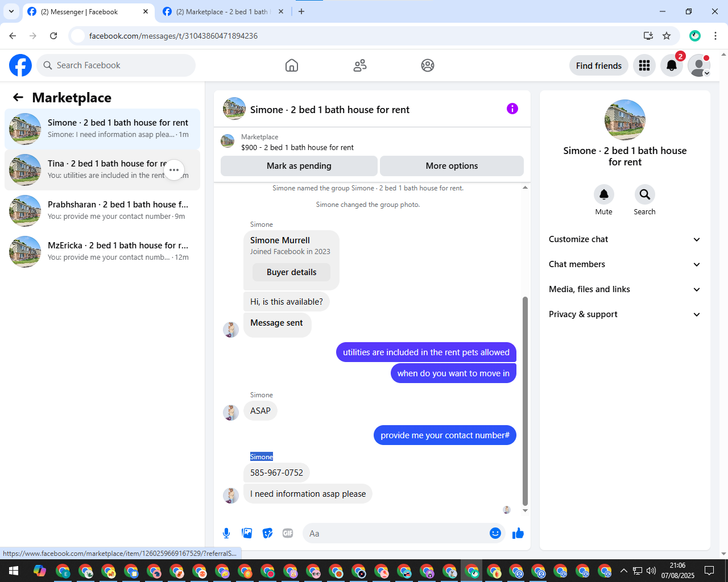Image resolution: width=728 pixels, height=582 pixels.
Task: Open Simone conversation in the list
Action: pos(102,129)
